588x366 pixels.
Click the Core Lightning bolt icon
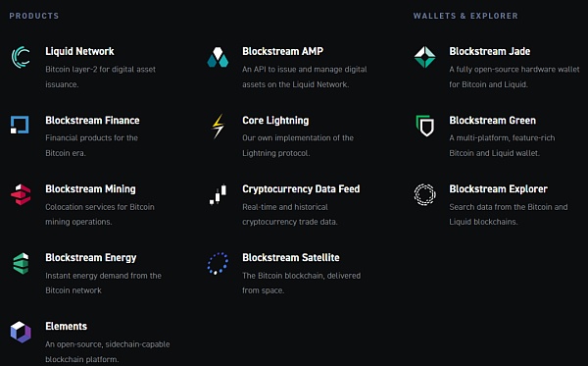click(218, 127)
